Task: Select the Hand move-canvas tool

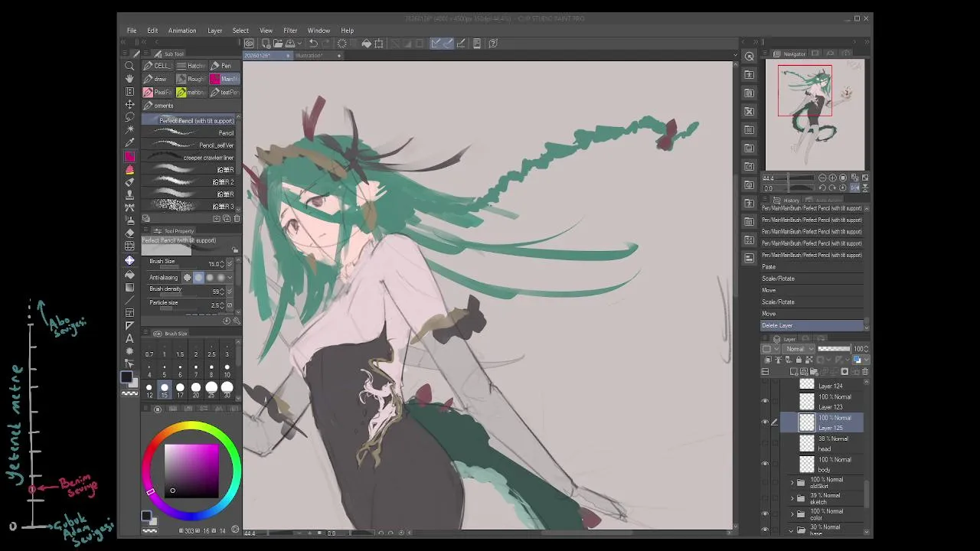Action: (129, 79)
